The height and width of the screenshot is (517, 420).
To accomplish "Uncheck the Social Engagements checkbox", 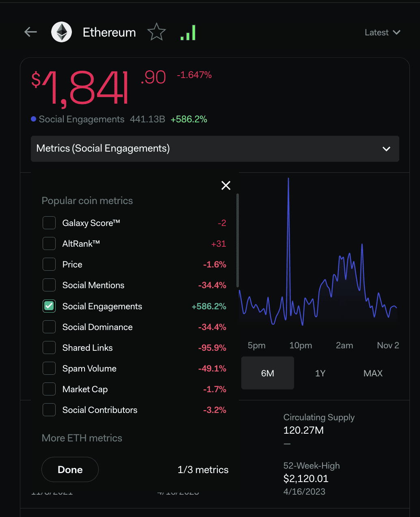I will (x=49, y=306).
